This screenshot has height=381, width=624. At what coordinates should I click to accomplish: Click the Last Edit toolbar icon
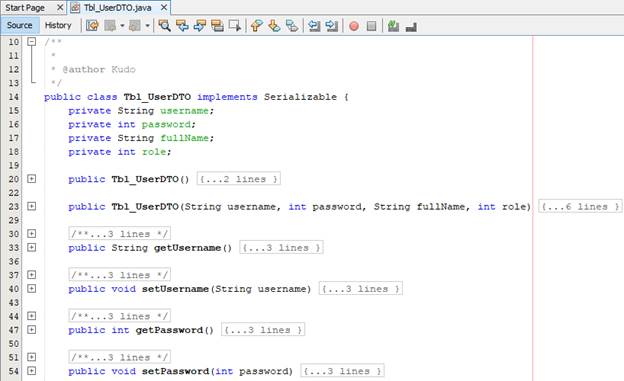(92, 26)
